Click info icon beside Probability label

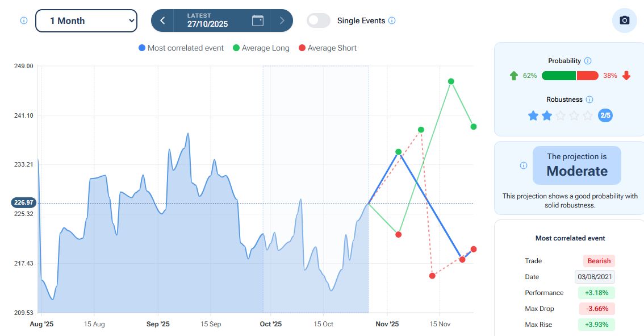(588, 61)
